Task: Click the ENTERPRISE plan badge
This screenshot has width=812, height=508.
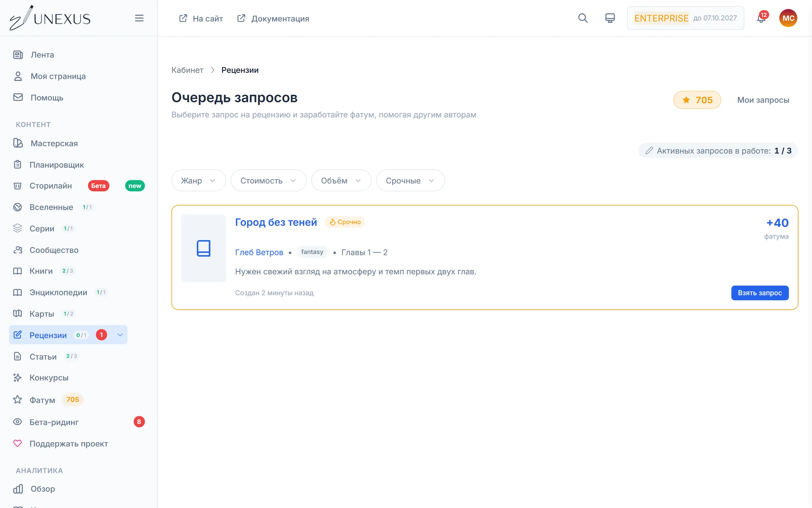Action: pos(661,18)
